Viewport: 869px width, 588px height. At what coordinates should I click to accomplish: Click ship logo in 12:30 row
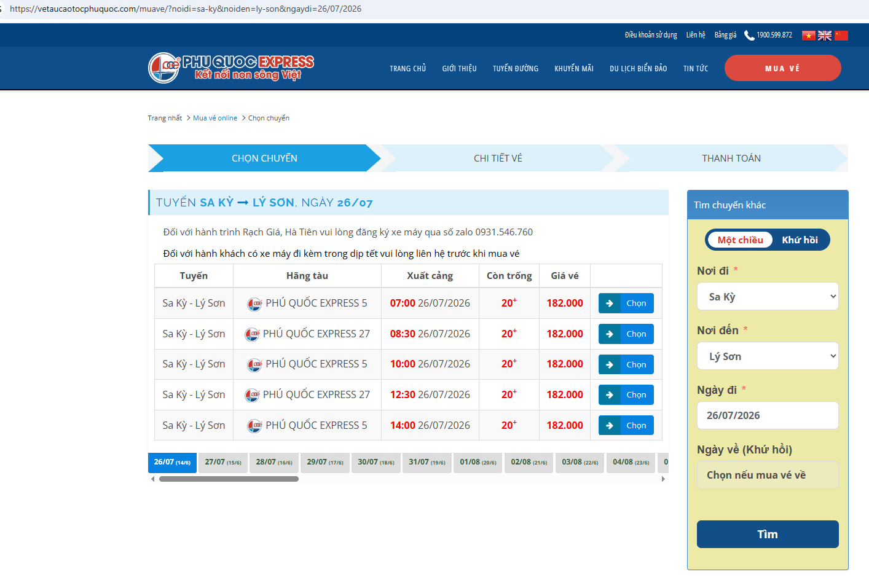tap(252, 395)
